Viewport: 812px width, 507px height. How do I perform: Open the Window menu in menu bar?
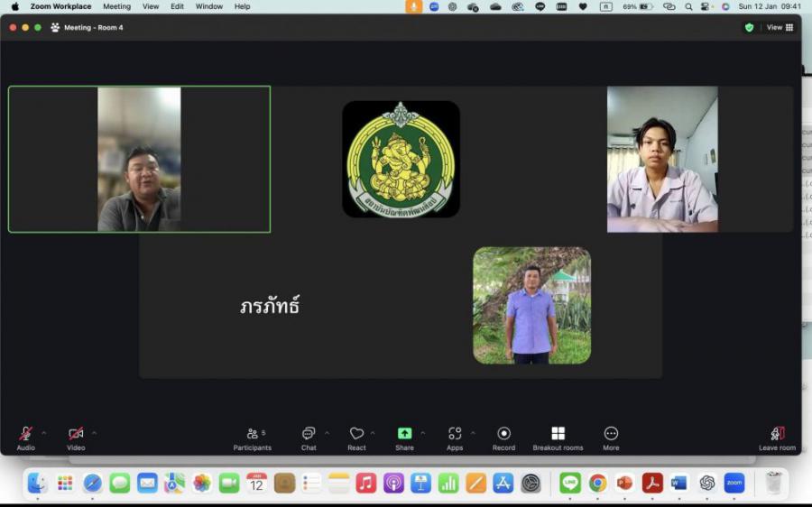click(x=209, y=6)
